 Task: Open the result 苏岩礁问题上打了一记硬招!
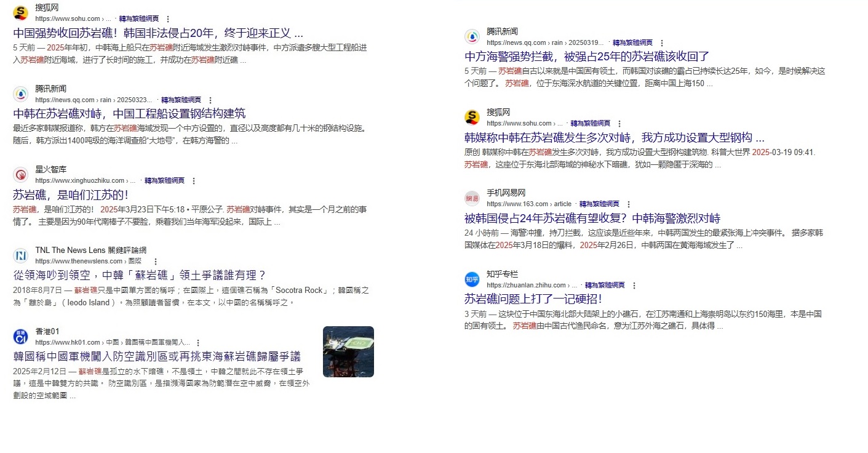(x=533, y=300)
